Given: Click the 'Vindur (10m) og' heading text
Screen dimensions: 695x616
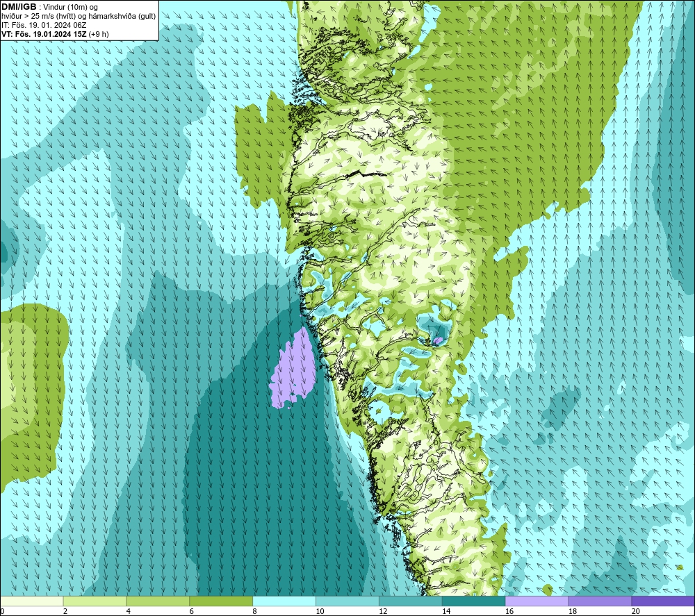Looking at the screenshot, I should (x=70, y=8).
